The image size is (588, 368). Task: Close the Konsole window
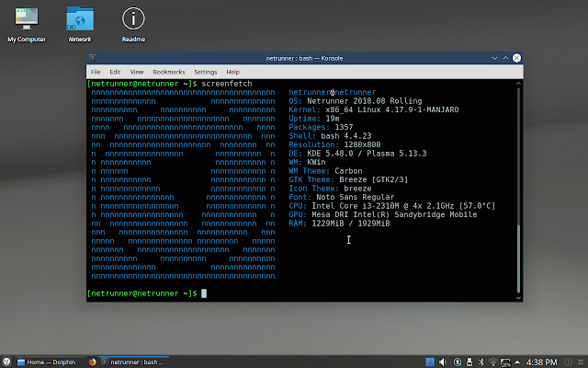[x=516, y=58]
